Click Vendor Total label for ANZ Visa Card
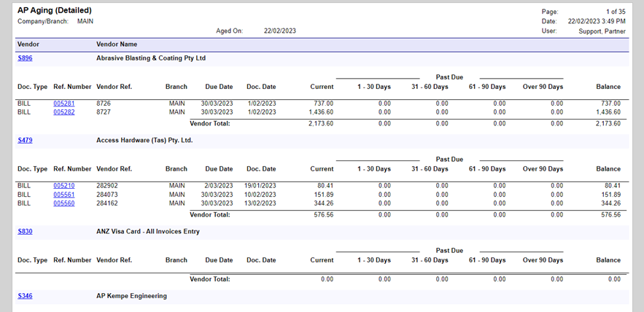Viewport: 644px width, 312px height. (x=210, y=279)
